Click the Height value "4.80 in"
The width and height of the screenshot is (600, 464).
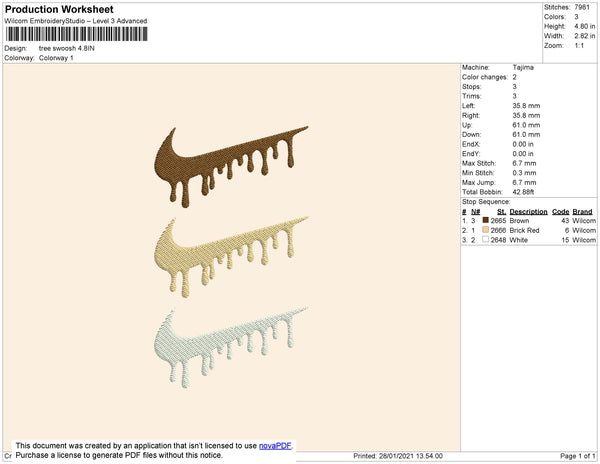pos(585,26)
